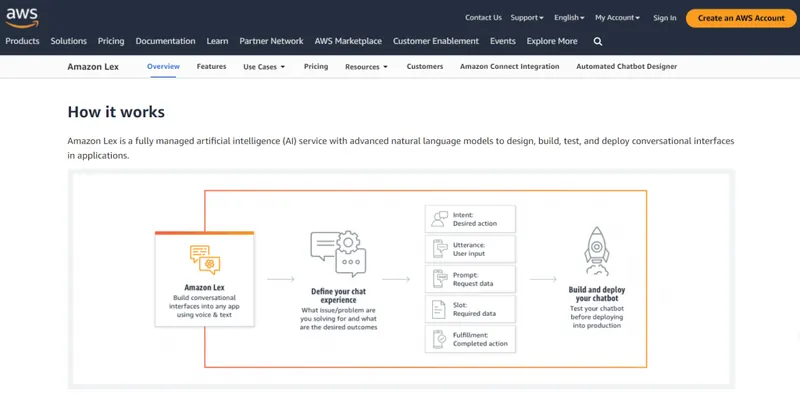Click the How it works heading
Image resolution: width=800 pixels, height=394 pixels.
pyautogui.click(x=116, y=112)
